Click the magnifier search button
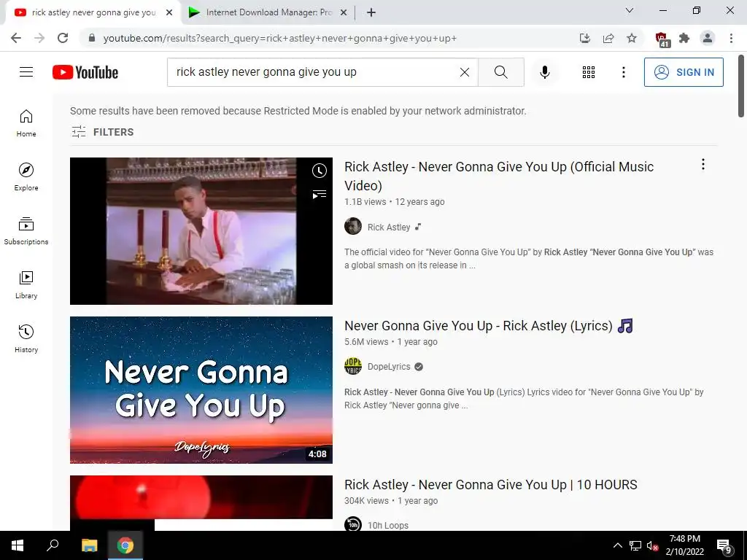 tap(500, 72)
